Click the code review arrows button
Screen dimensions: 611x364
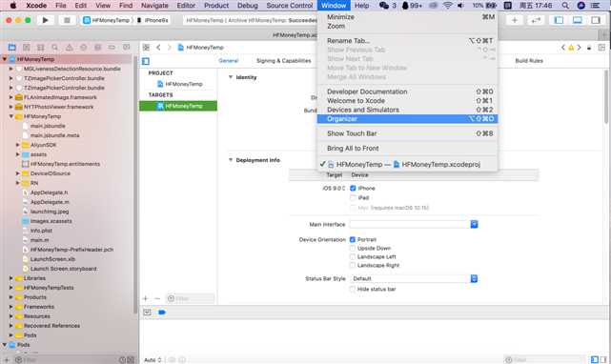pos(537,20)
